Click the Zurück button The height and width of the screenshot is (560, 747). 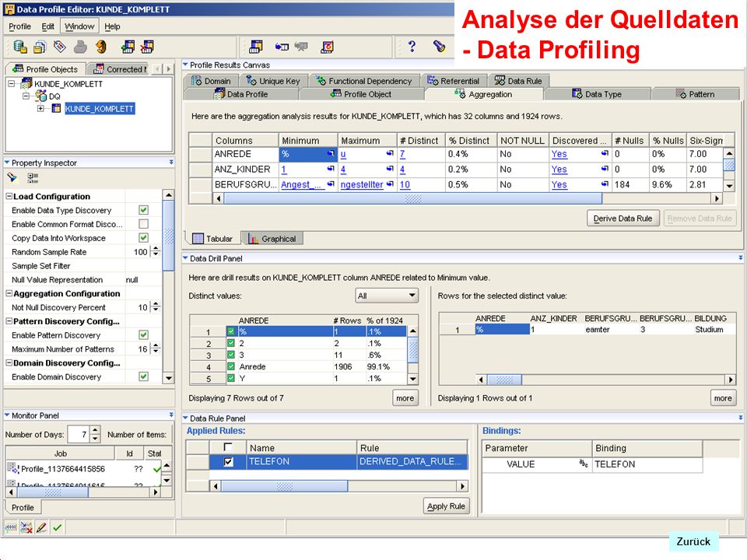pos(693,541)
